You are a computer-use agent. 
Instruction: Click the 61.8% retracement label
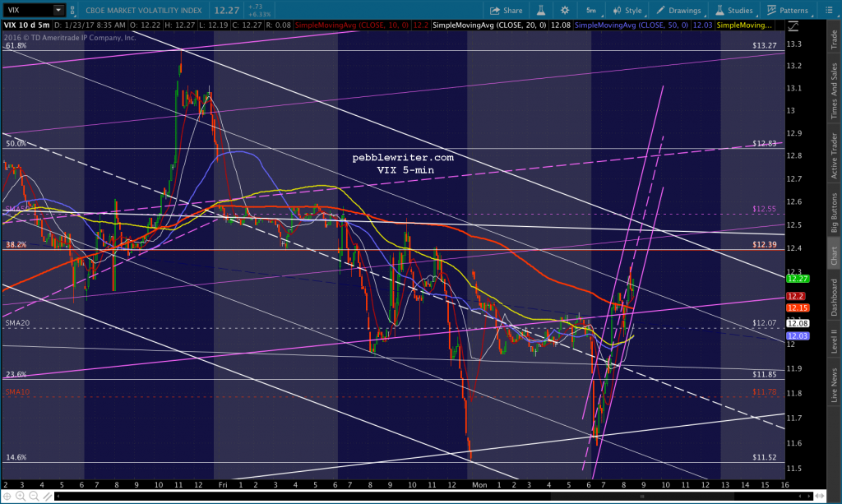tap(16, 45)
